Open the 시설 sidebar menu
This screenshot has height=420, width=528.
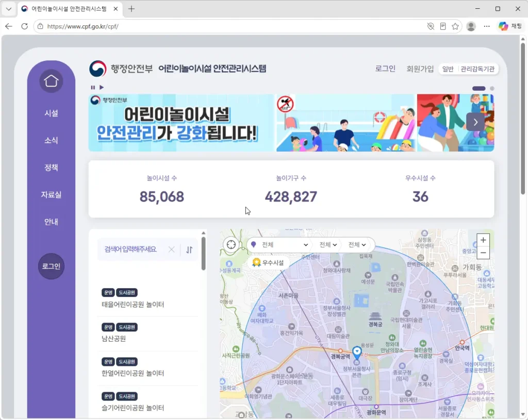pos(51,113)
